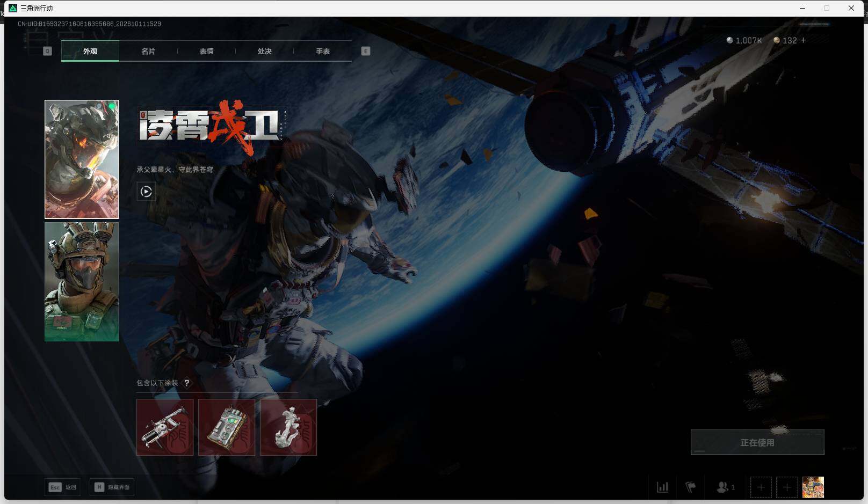868x504 pixels.
Task: Open the question mark help for 包含以下涂装
Action: (x=186, y=383)
